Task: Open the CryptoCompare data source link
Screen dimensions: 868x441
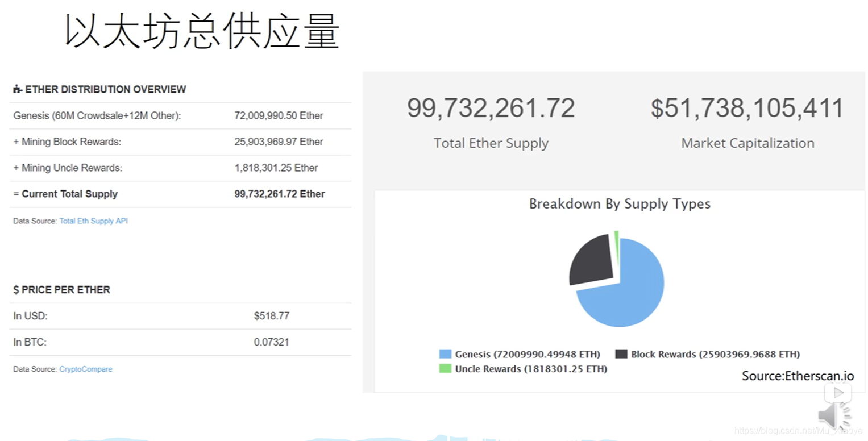Action: (86, 369)
